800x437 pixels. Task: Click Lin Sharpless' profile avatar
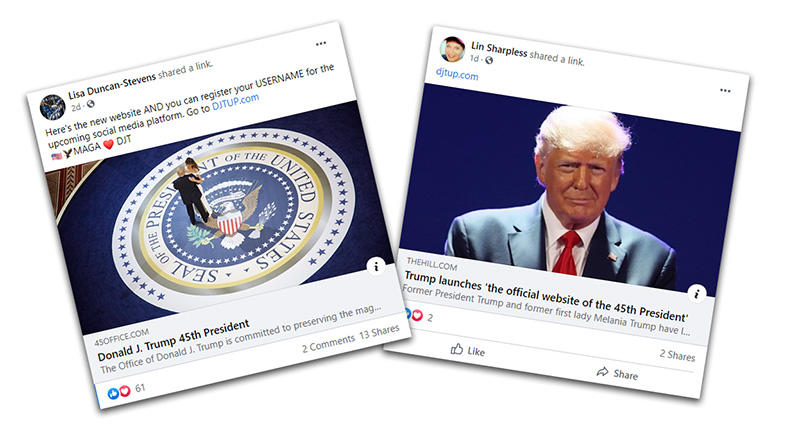(x=452, y=49)
